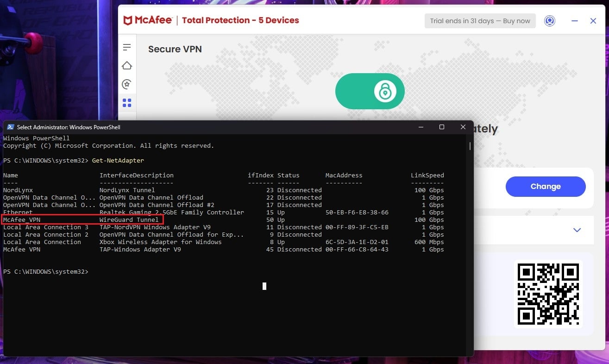The width and height of the screenshot is (609, 364).
Task: Select the 'NordLynx' adapter name
Action: (x=18, y=190)
